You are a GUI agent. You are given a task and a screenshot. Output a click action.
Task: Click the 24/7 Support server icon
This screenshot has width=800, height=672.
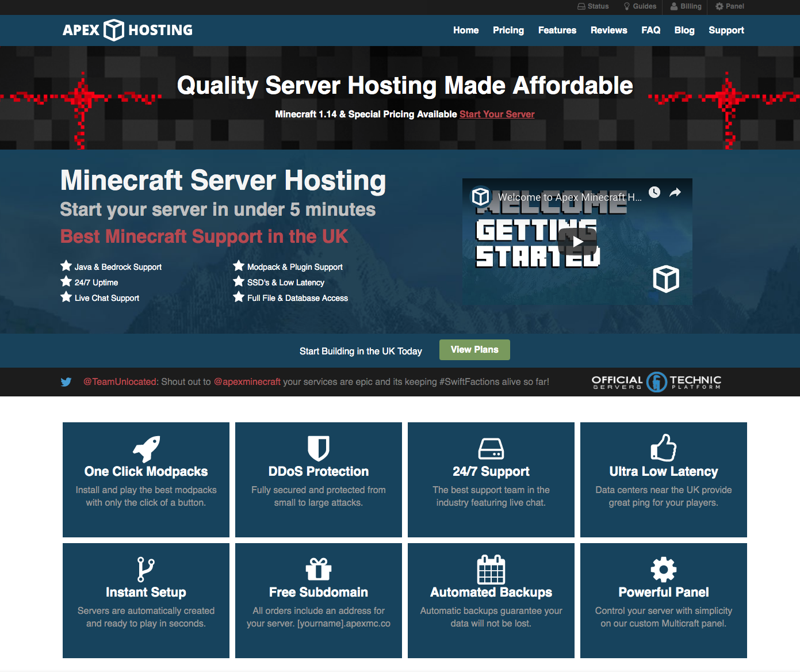point(491,449)
